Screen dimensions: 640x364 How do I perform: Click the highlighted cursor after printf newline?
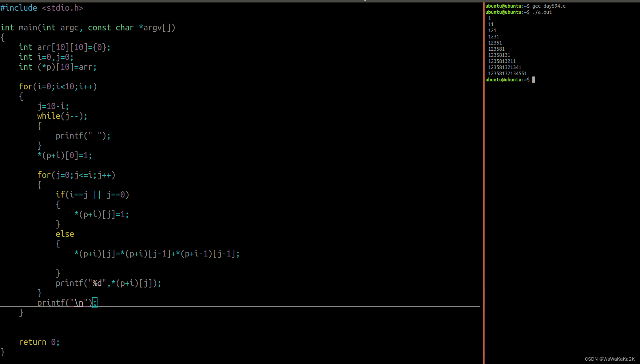pyautogui.click(x=95, y=303)
